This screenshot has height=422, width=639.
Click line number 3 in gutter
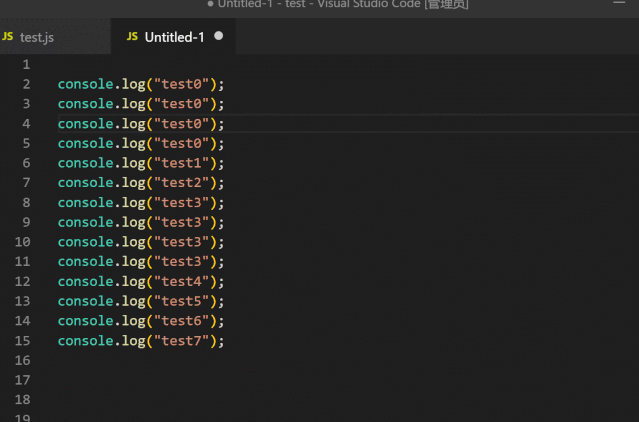(26, 104)
